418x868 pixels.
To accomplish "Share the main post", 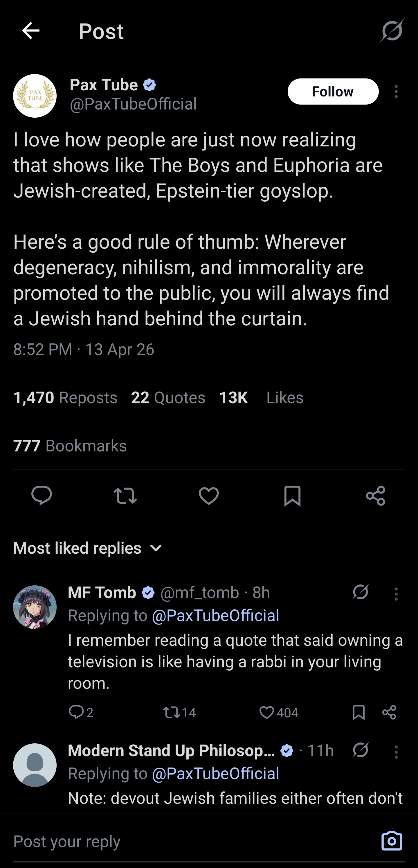I will 376,496.
